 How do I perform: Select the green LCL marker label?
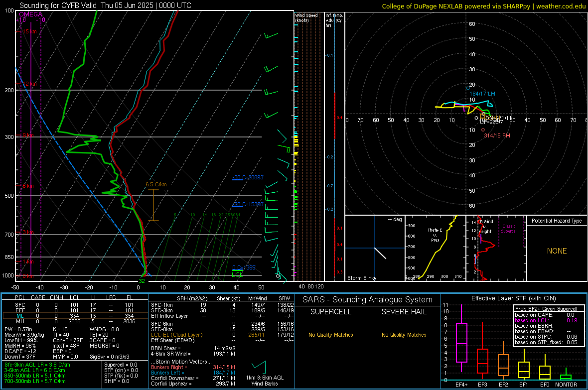tap(237, 275)
